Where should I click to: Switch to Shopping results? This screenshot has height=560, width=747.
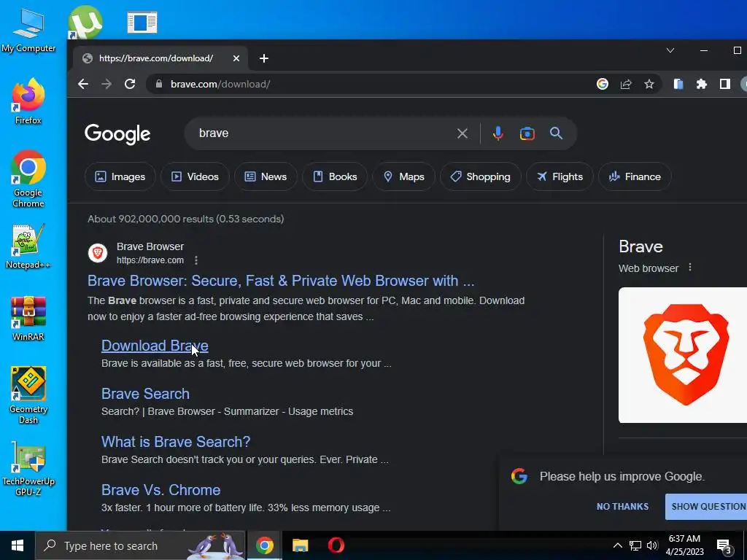(x=480, y=176)
